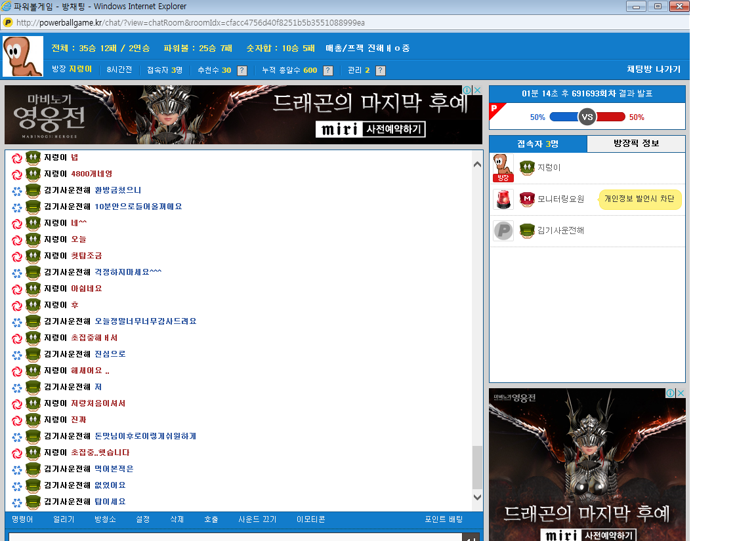Switch to the 방장픽 정보 tab
The width and height of the screenshot is (756, 541).
tap(636, 144)
